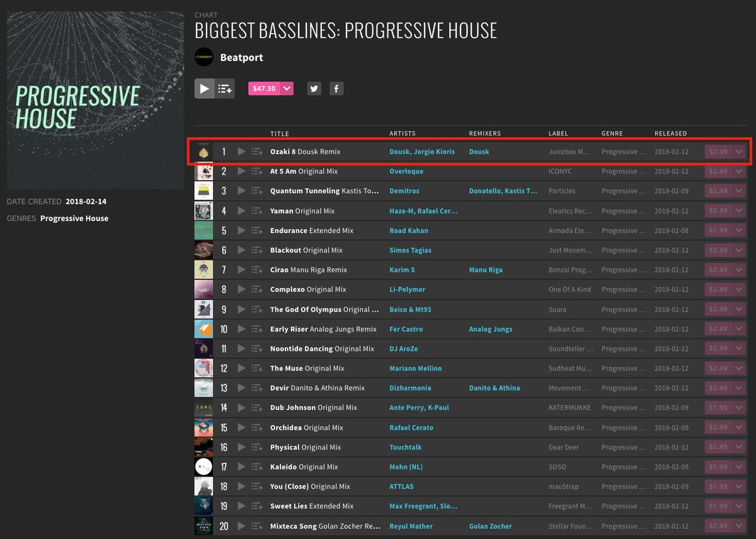This screenshot has width=756, height=539.
Task: Play track Quantum Tunneling
Action: click(x=241, y=191)
